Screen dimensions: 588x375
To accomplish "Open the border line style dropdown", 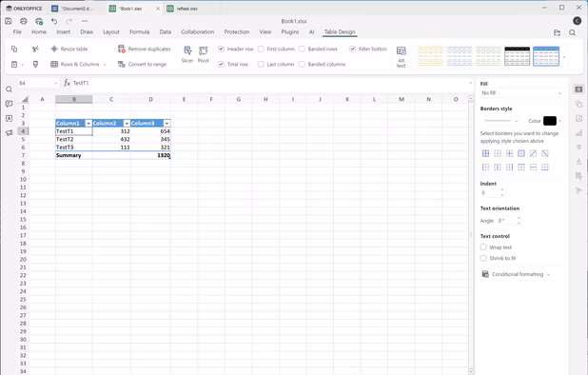I will 500,121.
